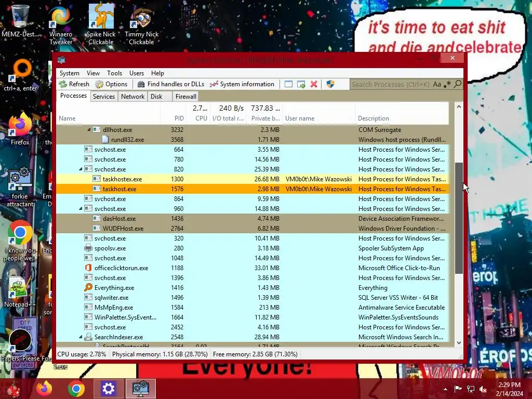Collapse svchost.exe PID 960 node

(x=81, y=209)
